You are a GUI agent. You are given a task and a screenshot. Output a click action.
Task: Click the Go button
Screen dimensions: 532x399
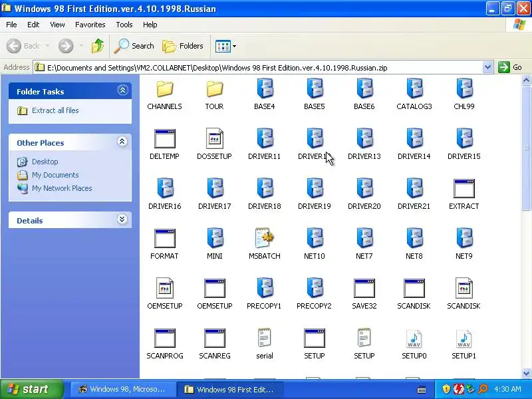[x=510, y=67]
